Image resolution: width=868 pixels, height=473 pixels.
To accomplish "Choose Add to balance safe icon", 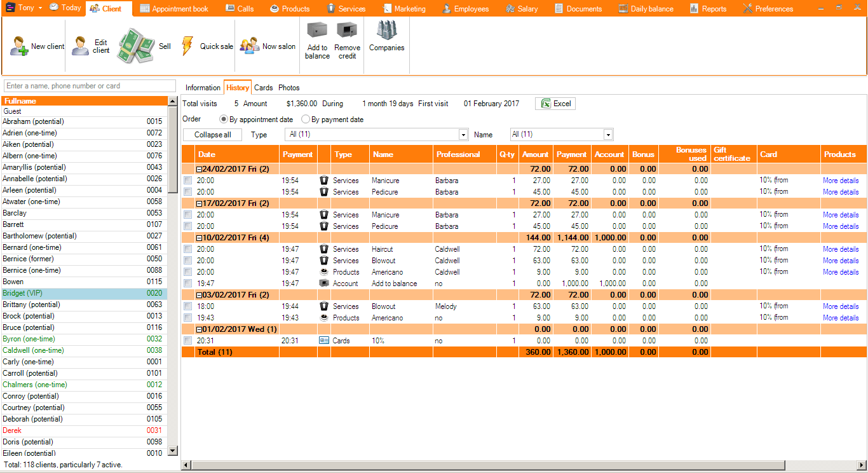I will [x=317, y=31].
